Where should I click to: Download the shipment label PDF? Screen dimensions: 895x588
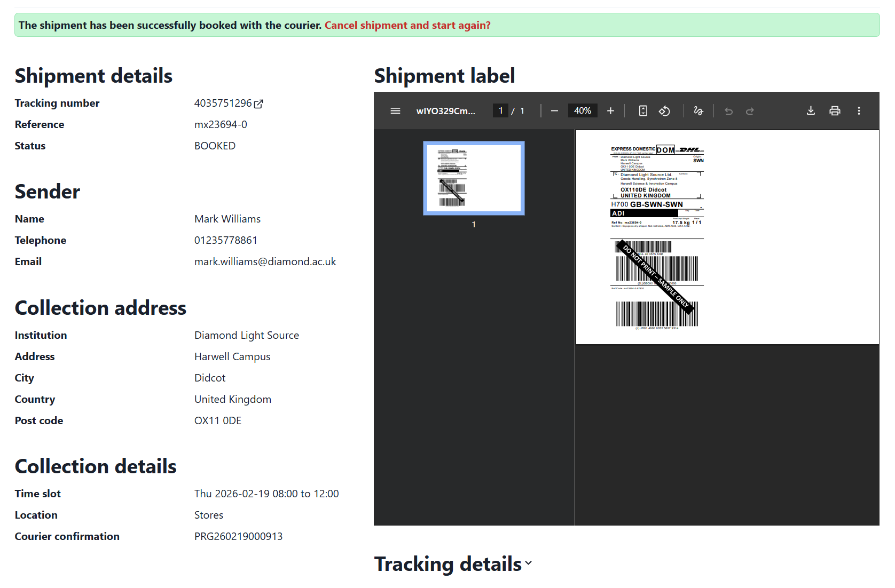(x=811, y=111)
